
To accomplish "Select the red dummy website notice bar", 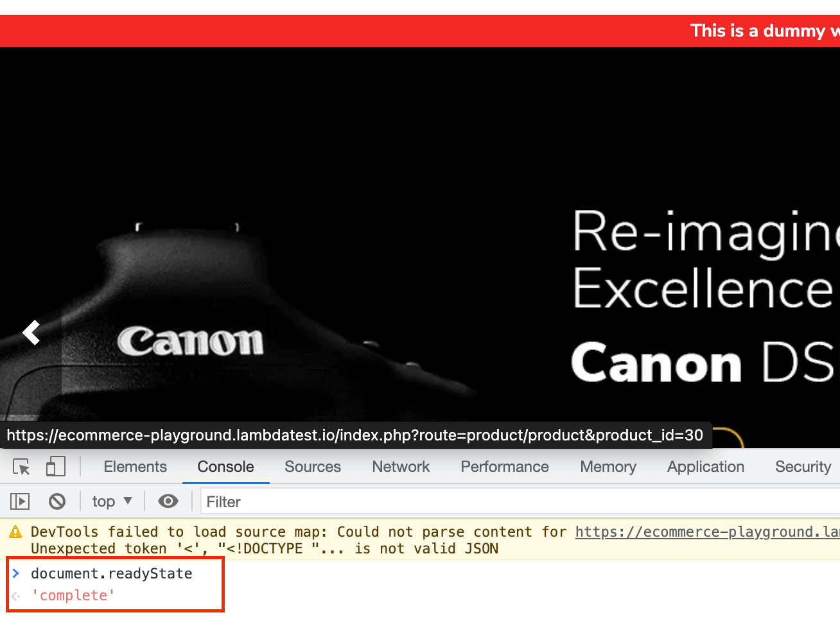I will [420, 31].
